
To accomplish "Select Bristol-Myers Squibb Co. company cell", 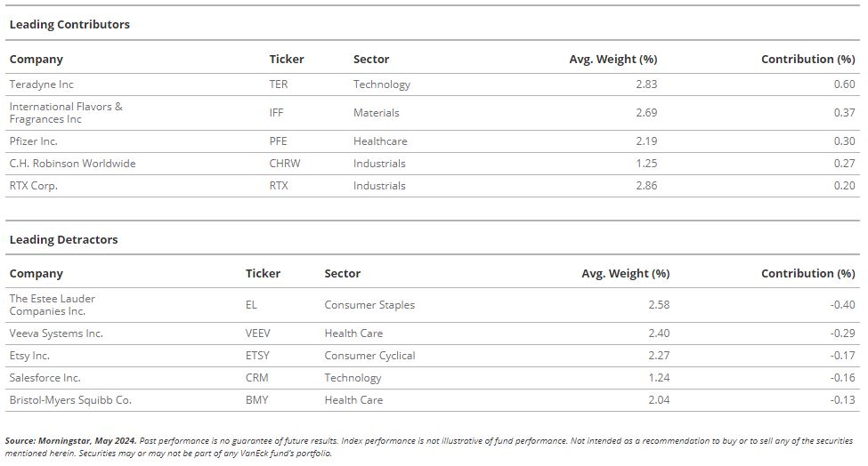I will click(x=70, y=400).
